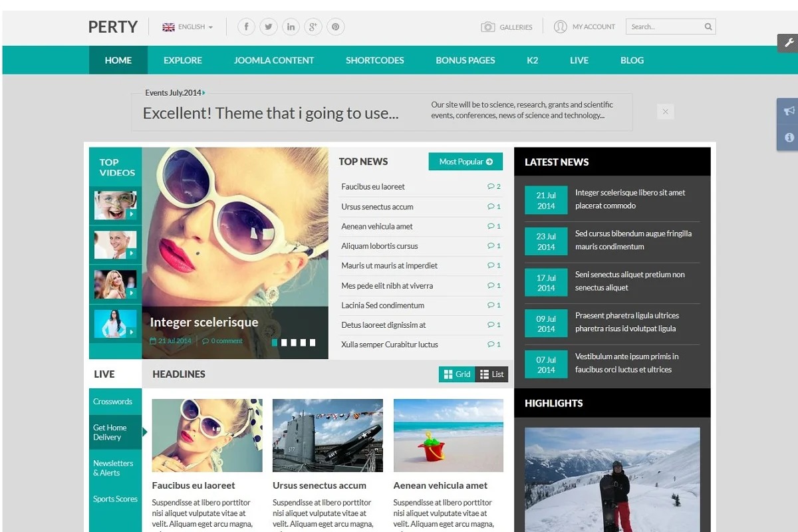798x532 pixels.
Task: Open the Google Plus icon
Action: pyautogui.click(x=313, y=27)
